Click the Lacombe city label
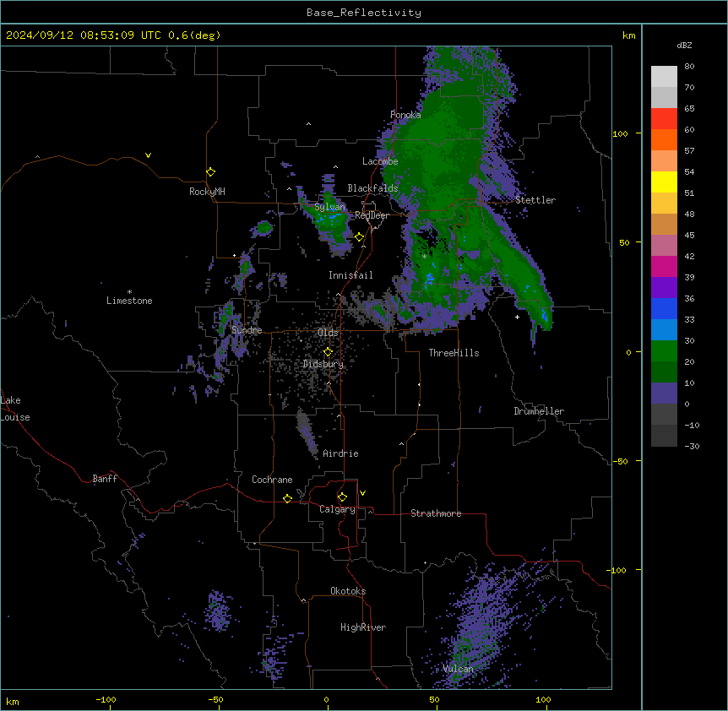 [x=380, y=161]
